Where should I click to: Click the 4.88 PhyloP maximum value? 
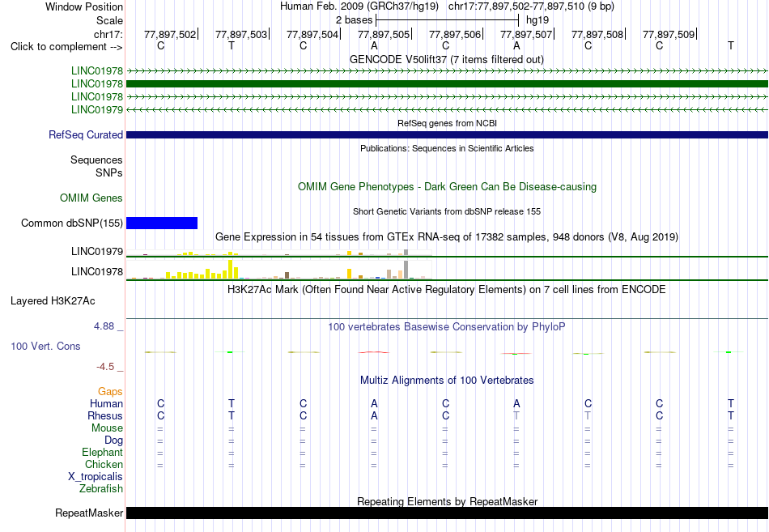click(x=104, y=326)
